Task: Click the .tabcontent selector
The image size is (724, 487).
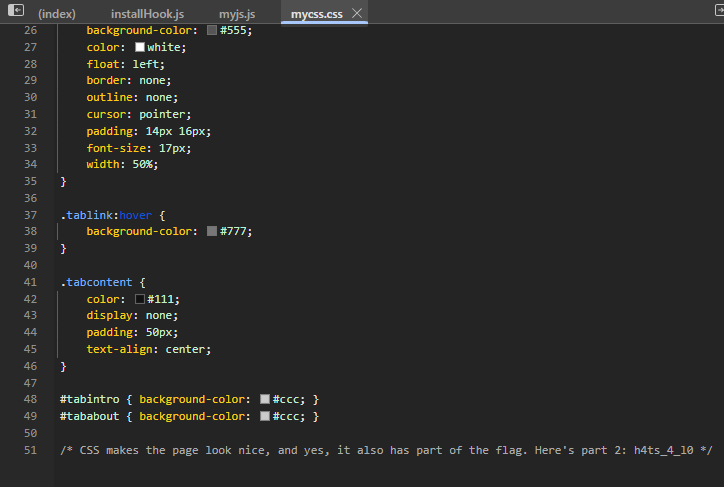Action: [96, 282]
